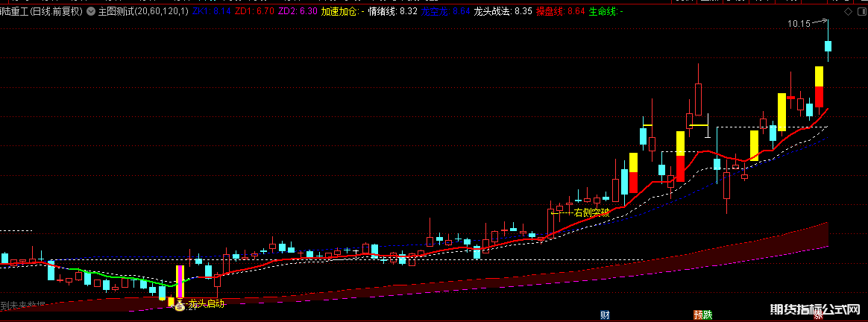Click the 操盘线: 8.64 value
The image size is (868, 322).
560,12
